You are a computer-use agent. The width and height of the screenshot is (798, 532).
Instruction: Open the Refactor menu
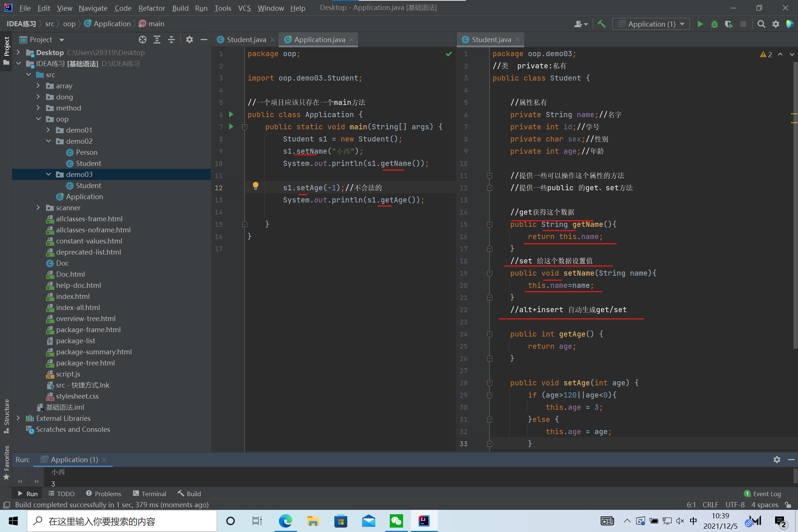[151, 8]
